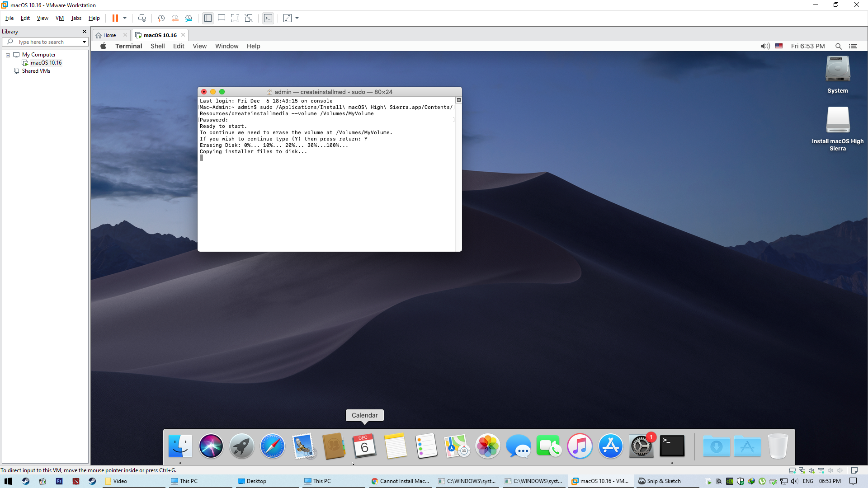This screenshot has height=488, width=868.
Task: Toggle the console view button
Action: (268, 18)
